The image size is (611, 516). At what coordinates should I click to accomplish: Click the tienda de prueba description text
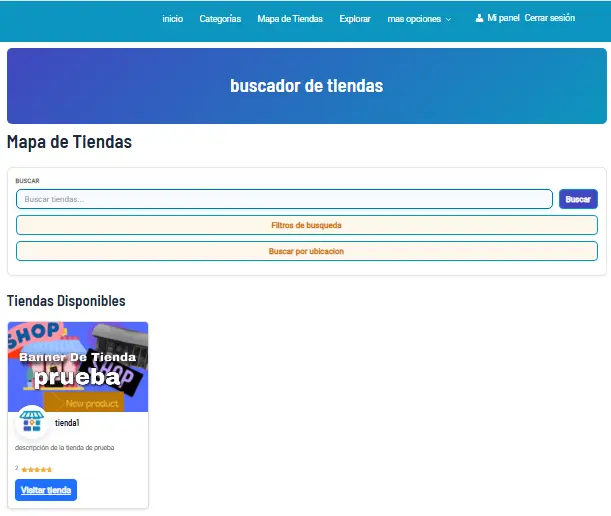click(x=65, y=448)
